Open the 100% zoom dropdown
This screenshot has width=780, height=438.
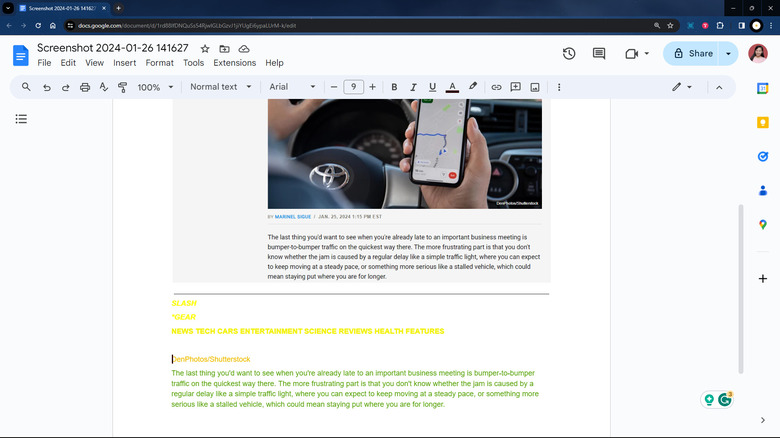154,87
